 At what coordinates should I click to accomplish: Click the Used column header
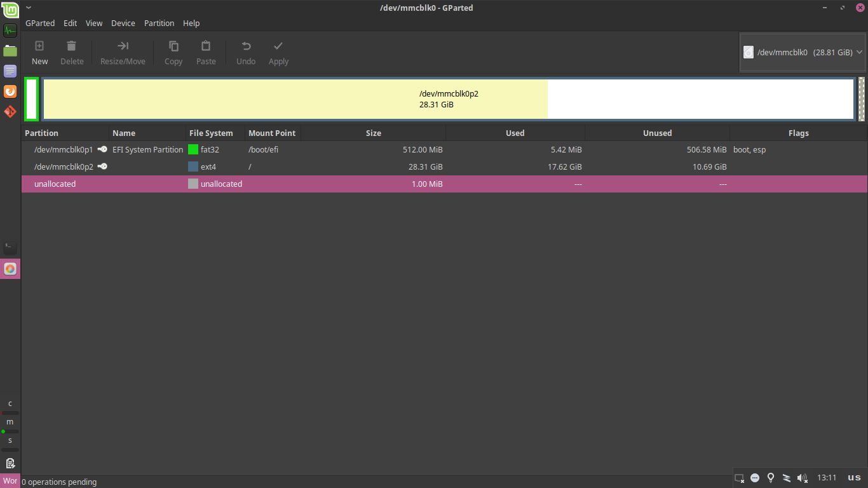coord(515,133)
